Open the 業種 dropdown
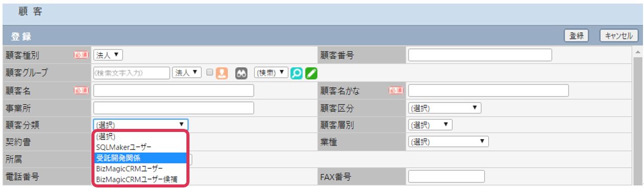Viewport: 644px width, 189px height. (448, 142)
